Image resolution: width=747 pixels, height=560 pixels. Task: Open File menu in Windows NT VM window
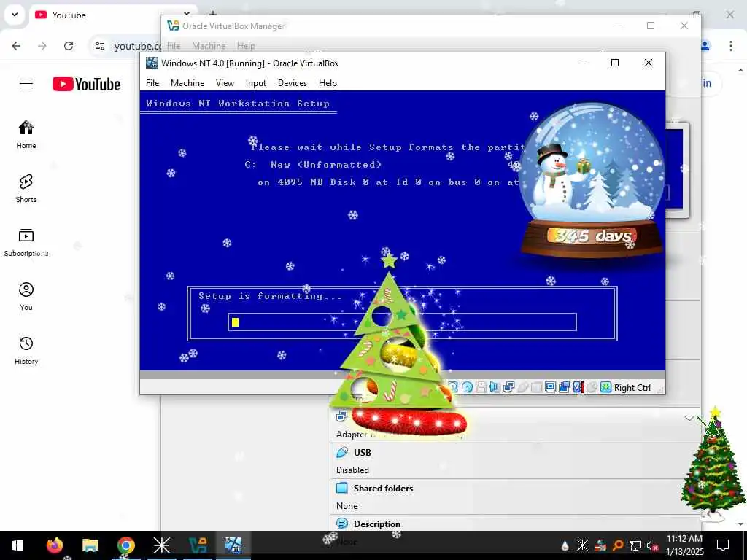[152, 83]
